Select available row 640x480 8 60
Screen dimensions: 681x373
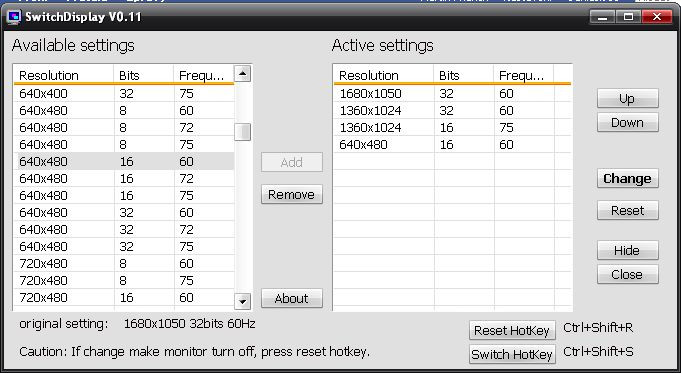[x=124, y=110]
